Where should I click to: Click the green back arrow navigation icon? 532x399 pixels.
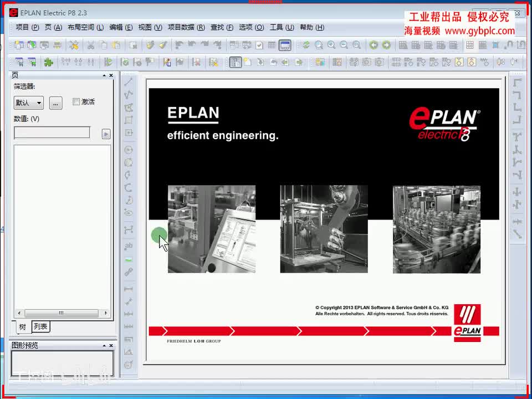(374, 45)
